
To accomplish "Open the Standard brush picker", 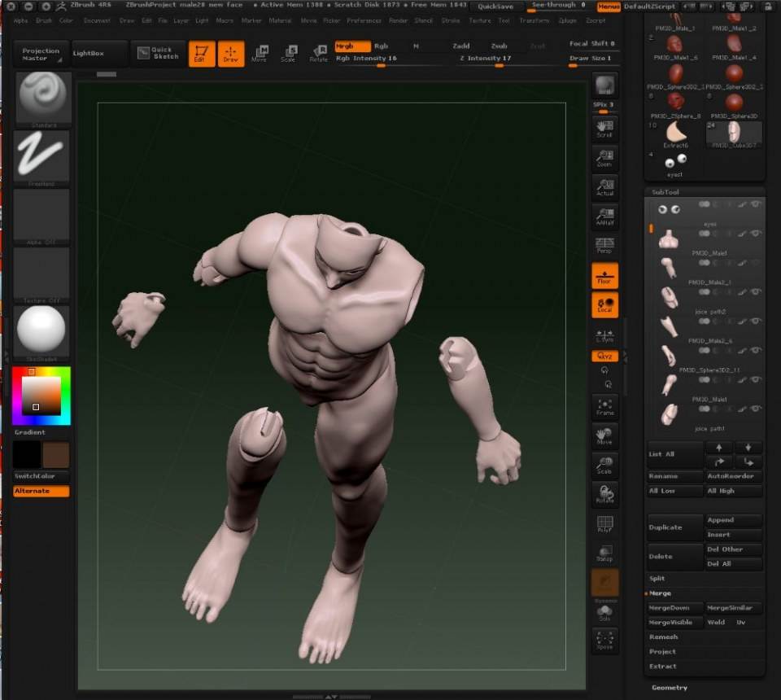I will (x=43, y=98).
